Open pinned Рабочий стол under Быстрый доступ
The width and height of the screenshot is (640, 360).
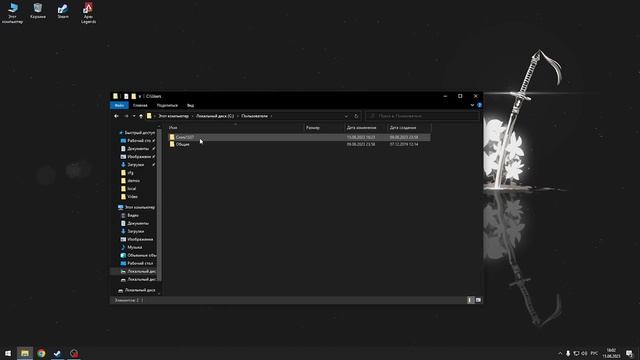click(x=138, y=140)
